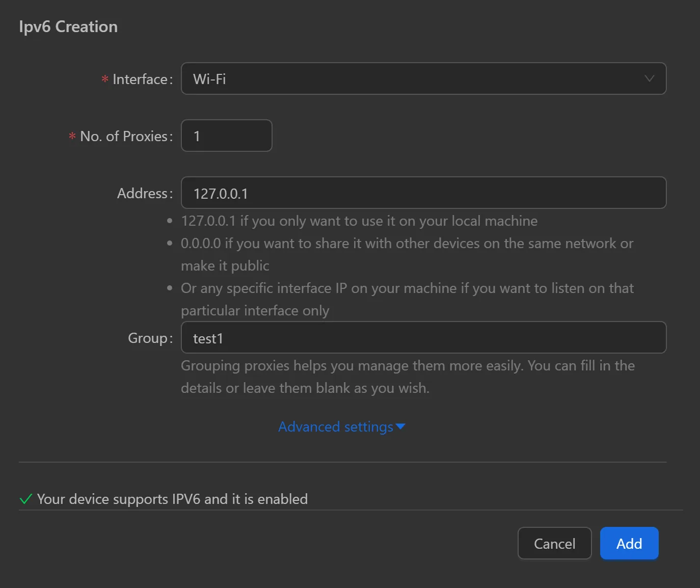The height and width of the screenshot is (588, 700).
Task: Select the No. of Proxies input field
Action: [x=226, y=136]
